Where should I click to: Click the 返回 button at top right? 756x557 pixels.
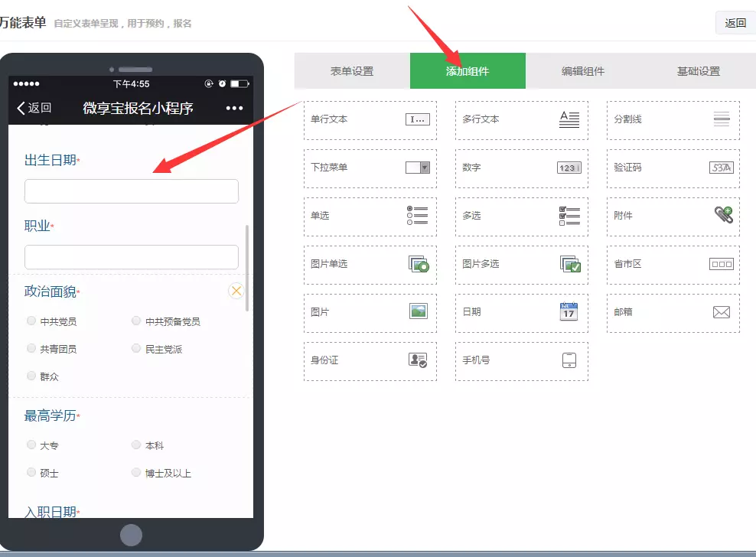(x=735, y=23)
